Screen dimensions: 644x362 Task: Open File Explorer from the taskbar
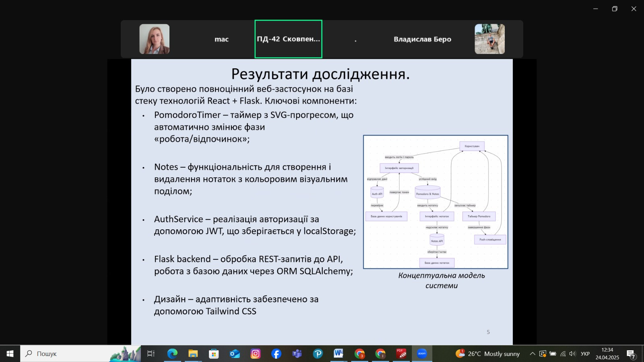(193, 354)
